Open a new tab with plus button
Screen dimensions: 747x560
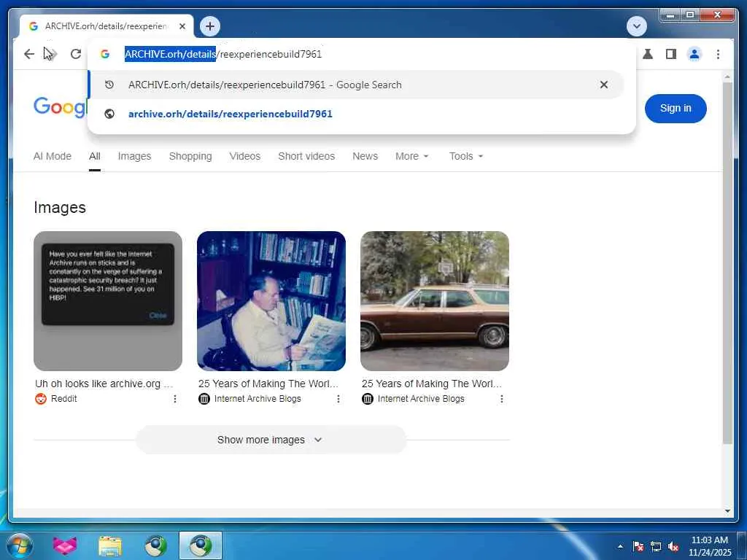(210, 26)
